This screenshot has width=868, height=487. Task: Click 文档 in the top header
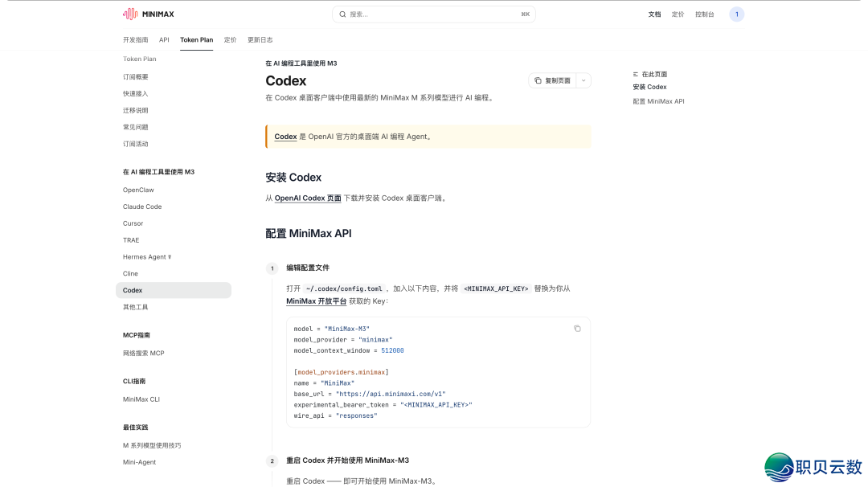[x=654, y=14]
